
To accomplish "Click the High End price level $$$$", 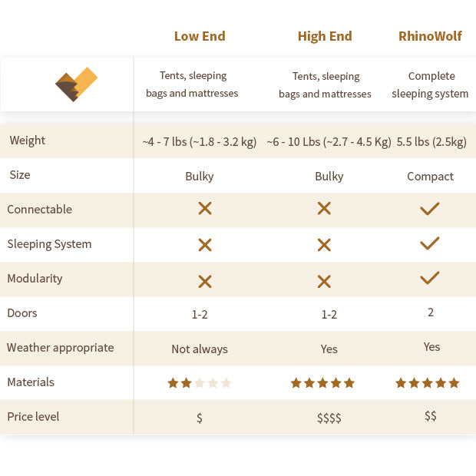I will pos(329,418).
